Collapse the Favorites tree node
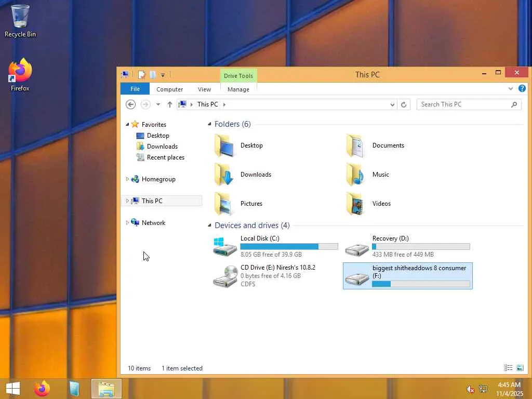The height and width of the screenshot is (399, 532). (127, 125)
